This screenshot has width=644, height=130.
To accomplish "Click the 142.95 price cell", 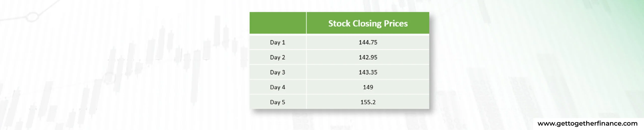I will point(368,57).
